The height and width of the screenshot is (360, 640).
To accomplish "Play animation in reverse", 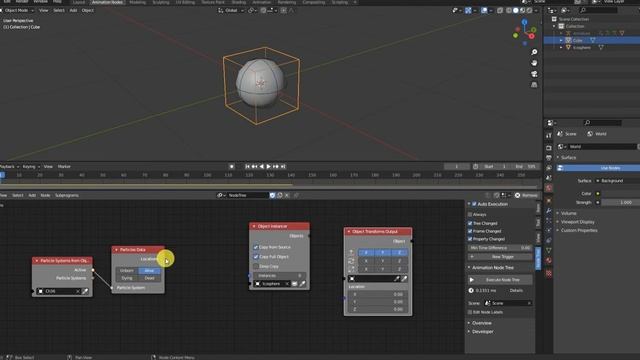I will (x=262, y=167).
